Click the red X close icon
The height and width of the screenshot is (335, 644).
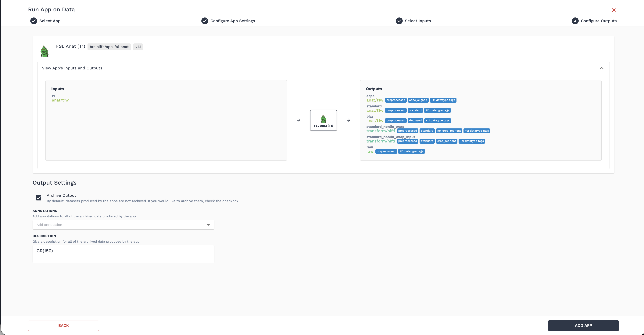pos(614,10)
